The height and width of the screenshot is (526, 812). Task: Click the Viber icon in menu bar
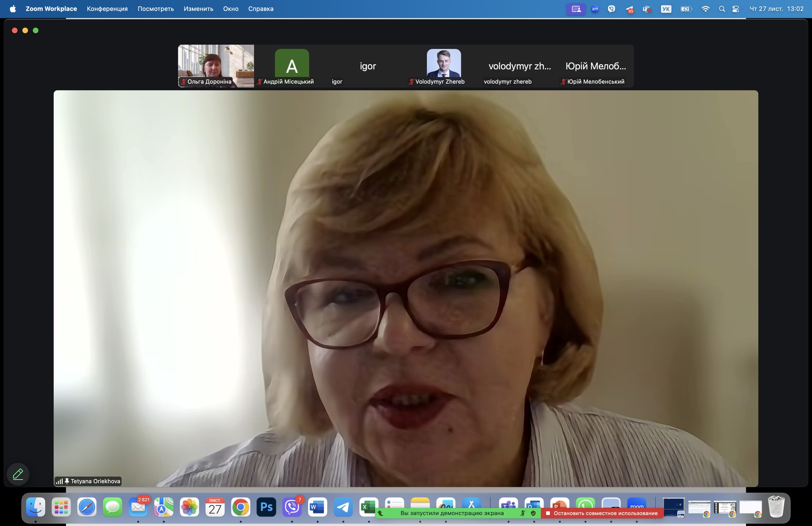[611, 9]
